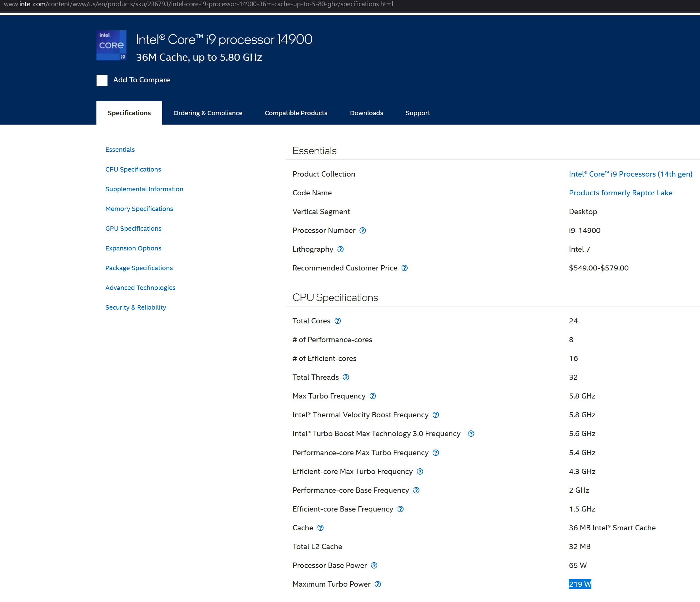Go to GPU Specifications section link
The height and width of the screenshot is (602, 700).
point(133,229)
